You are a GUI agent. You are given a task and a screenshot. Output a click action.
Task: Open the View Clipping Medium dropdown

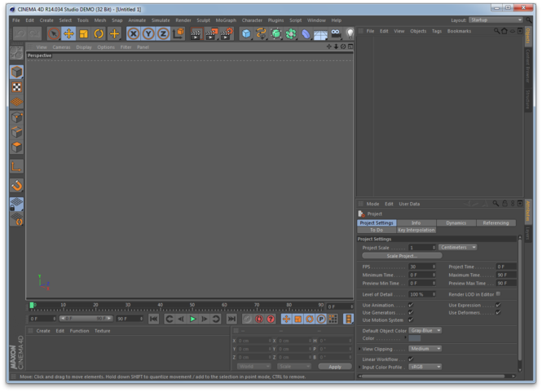(425, 349)
